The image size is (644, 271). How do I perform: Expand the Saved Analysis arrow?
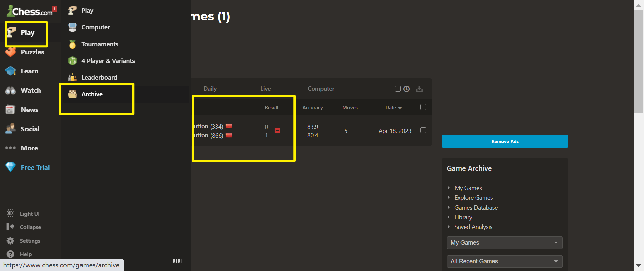[x=449, y=227]
